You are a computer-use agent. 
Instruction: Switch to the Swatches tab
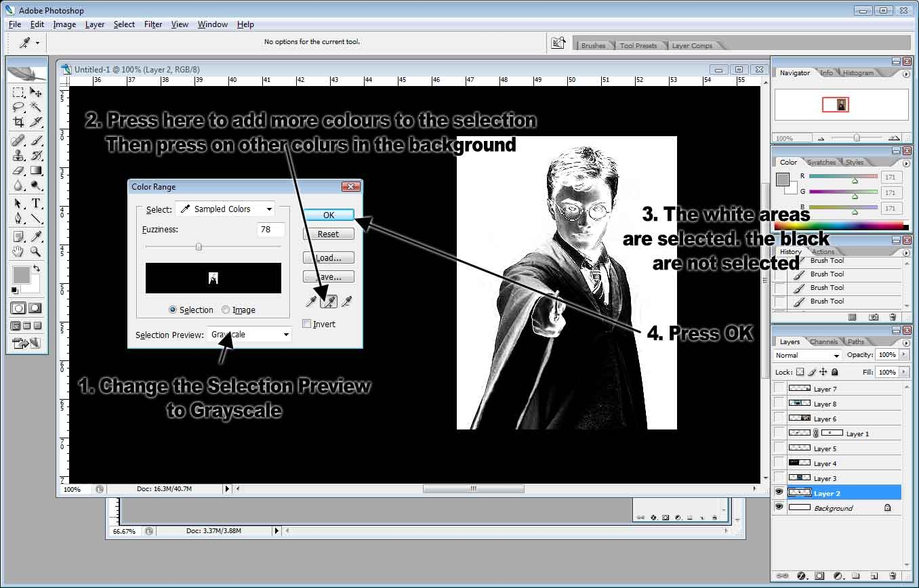click(x=821, y=162)
